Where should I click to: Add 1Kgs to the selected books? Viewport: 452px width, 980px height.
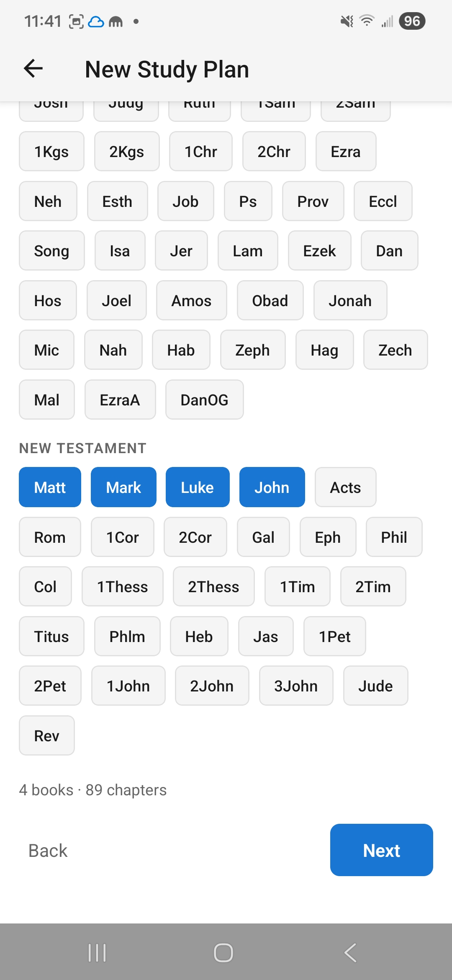51,151
